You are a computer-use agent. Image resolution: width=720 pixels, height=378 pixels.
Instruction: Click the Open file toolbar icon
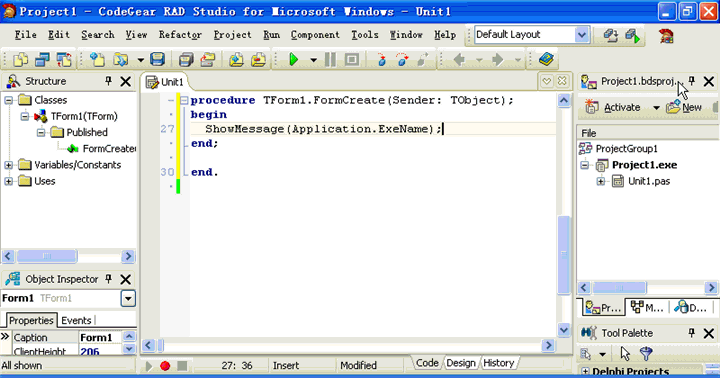[121, 59]
